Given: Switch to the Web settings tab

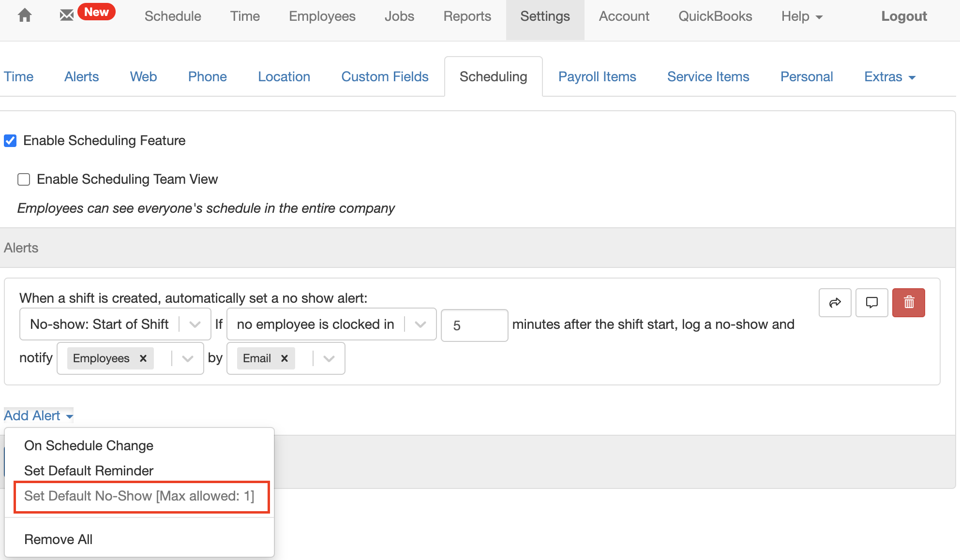Looking at the screenshot, I should pyautogui.click(x=143, y=77).
